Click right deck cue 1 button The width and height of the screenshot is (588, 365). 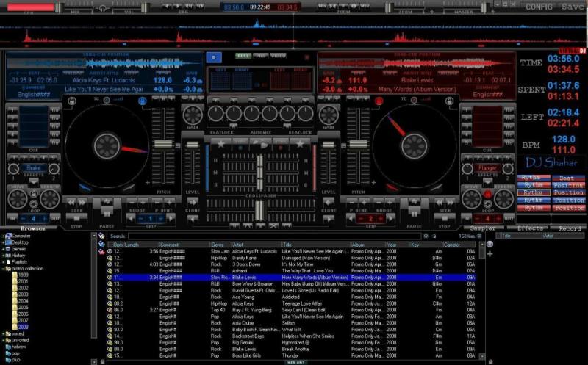466,110
